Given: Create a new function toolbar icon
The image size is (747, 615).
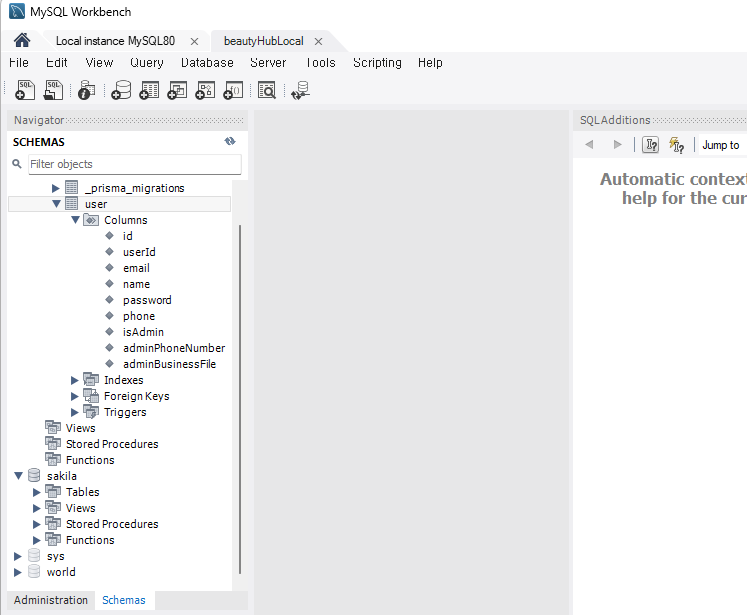Looking at the screenshot, I should 233,90.
